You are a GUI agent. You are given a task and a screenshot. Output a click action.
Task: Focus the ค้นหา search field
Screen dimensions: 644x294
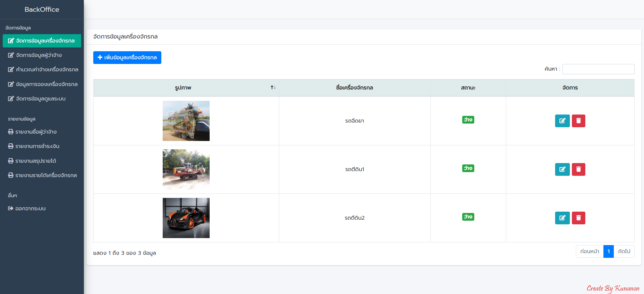pos(598,69)
